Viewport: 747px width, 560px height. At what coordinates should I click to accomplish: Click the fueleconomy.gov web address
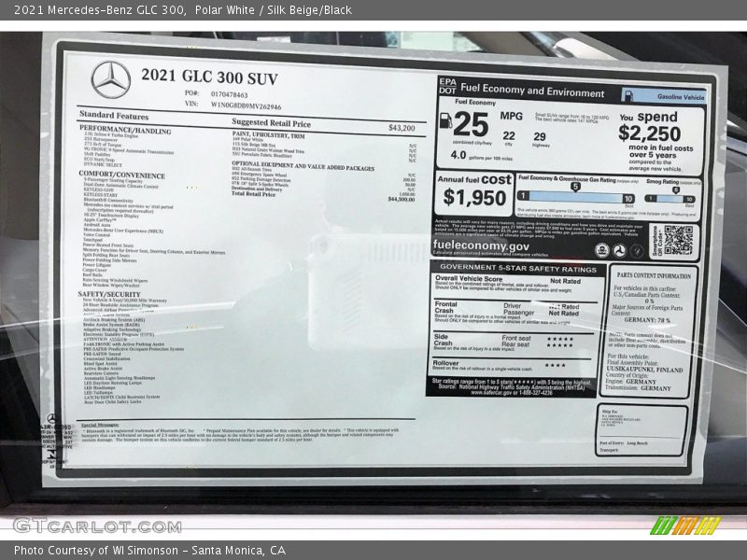coord(481,245)
